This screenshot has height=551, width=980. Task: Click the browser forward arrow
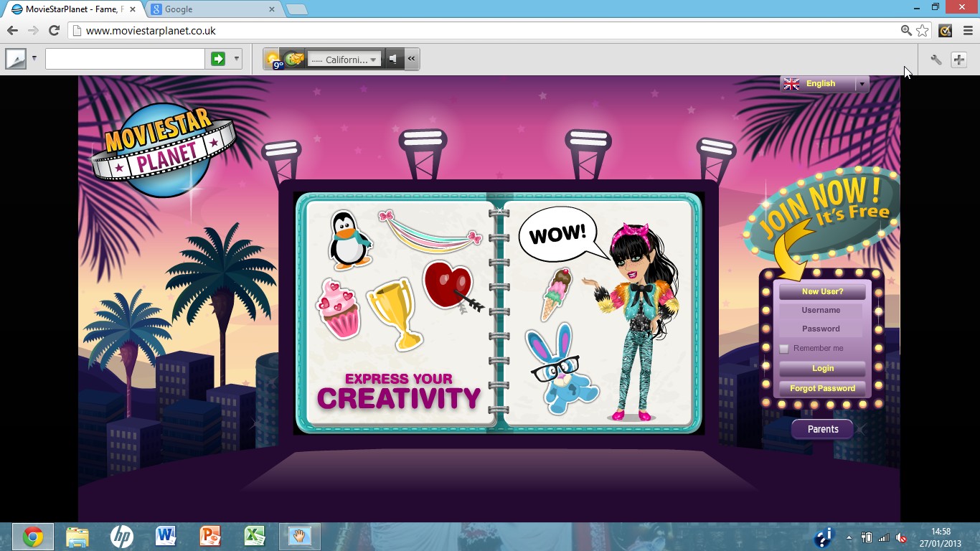coord(33,31)
